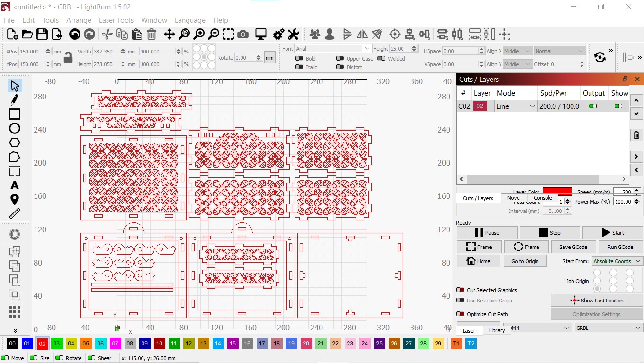Toggle the Optimize Cut Path switch
This screenshot has width=644, height=363.
[460, 314]
